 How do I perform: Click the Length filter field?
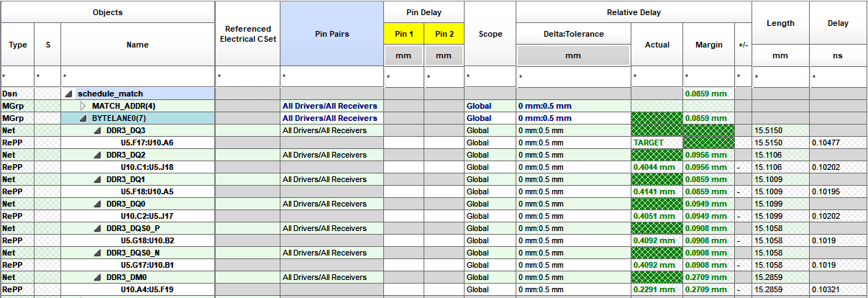click(x=780, y=77)
